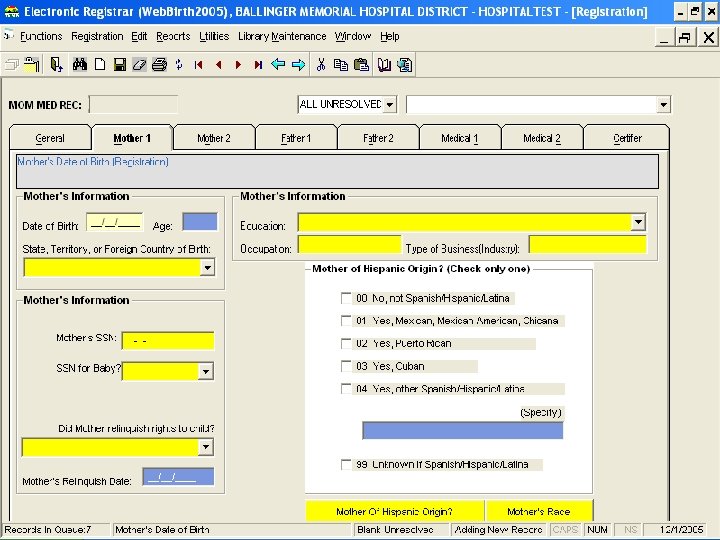Go to the previous record
Viewport: 720px width, 540px height.
pos(219,65)
